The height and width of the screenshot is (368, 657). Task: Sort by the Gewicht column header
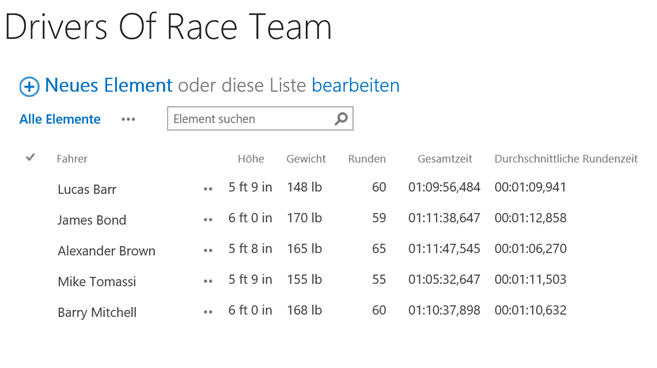pos(306,159)
